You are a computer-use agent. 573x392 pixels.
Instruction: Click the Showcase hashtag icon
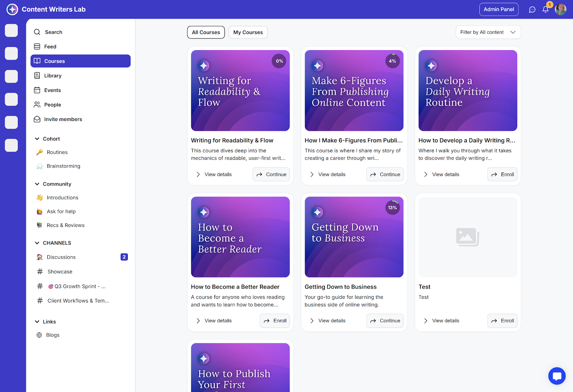(x=40, y=272)
